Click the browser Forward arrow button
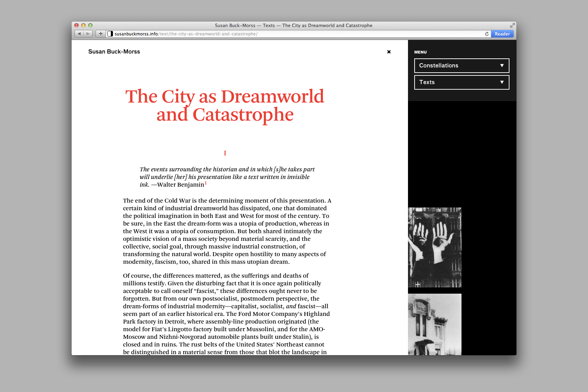 88,34
